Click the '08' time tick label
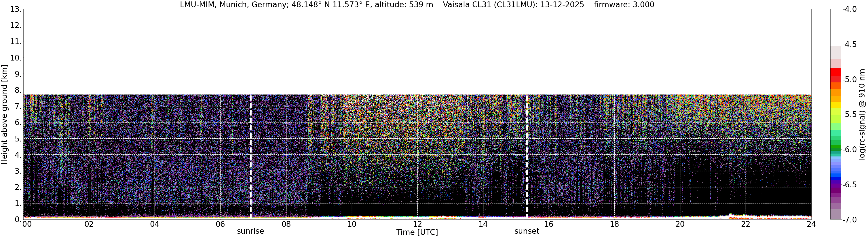 (x=286, y=224)
